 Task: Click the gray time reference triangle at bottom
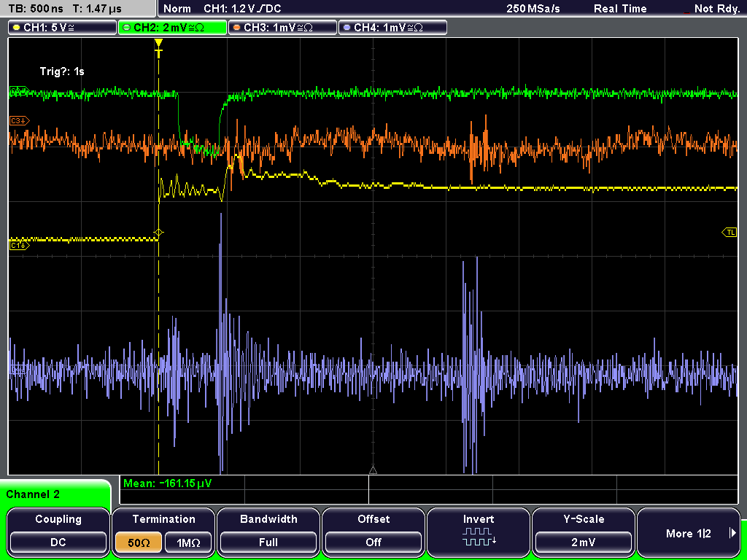(373, 470)
